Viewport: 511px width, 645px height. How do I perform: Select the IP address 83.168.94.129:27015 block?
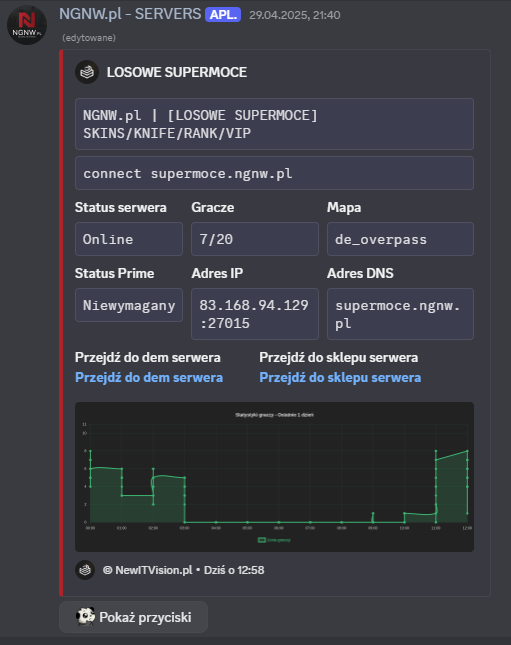coord(255,314)
